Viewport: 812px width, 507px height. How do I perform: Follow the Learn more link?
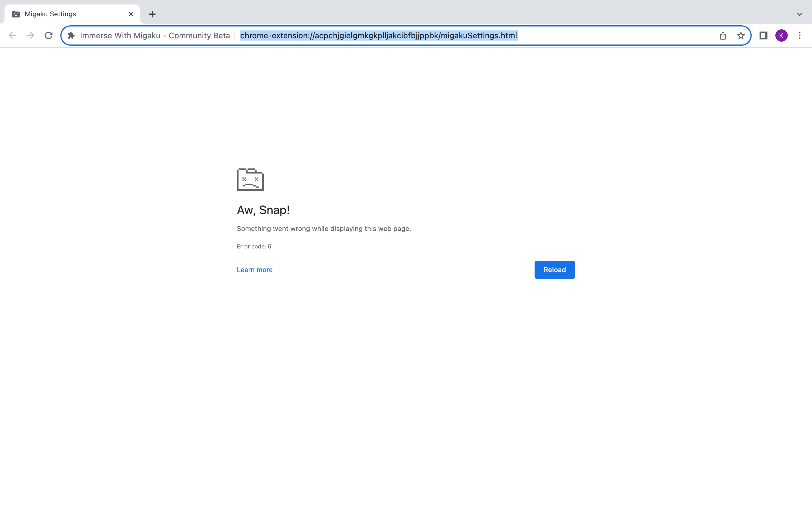click(255, 270)
